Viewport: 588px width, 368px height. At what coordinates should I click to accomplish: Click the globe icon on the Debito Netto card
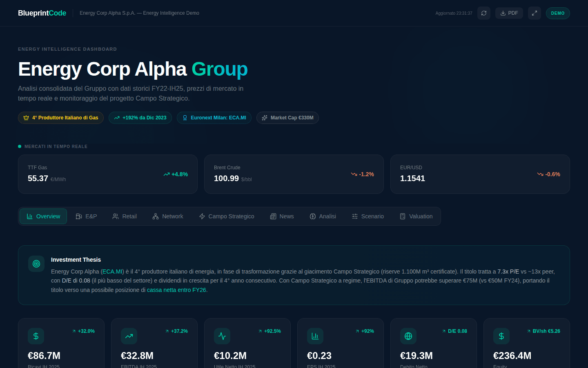pos(408,336)
